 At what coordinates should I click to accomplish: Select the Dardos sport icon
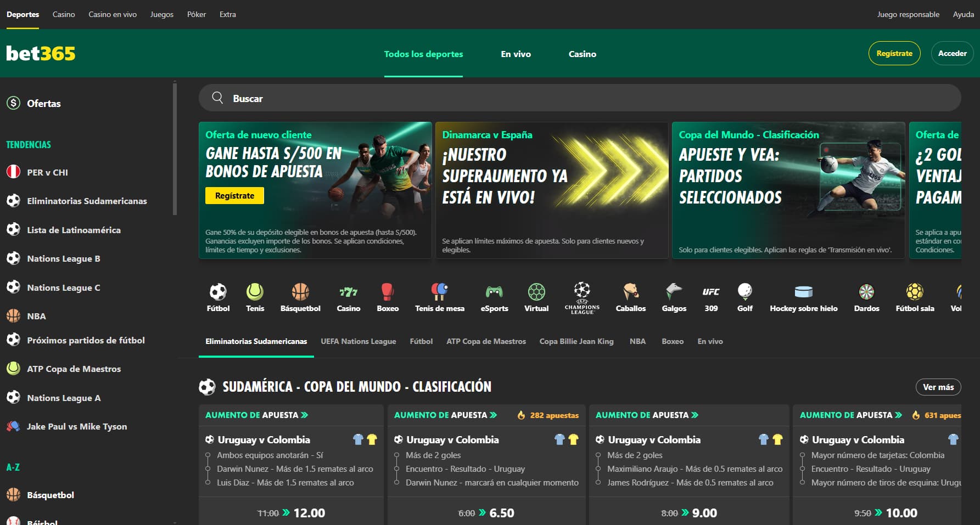point(866,297)
